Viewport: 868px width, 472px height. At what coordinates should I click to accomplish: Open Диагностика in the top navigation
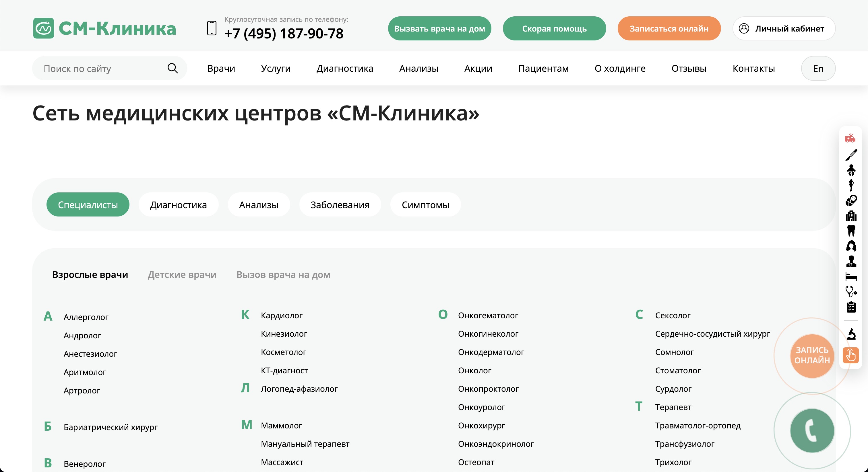(x=345, y=68)
